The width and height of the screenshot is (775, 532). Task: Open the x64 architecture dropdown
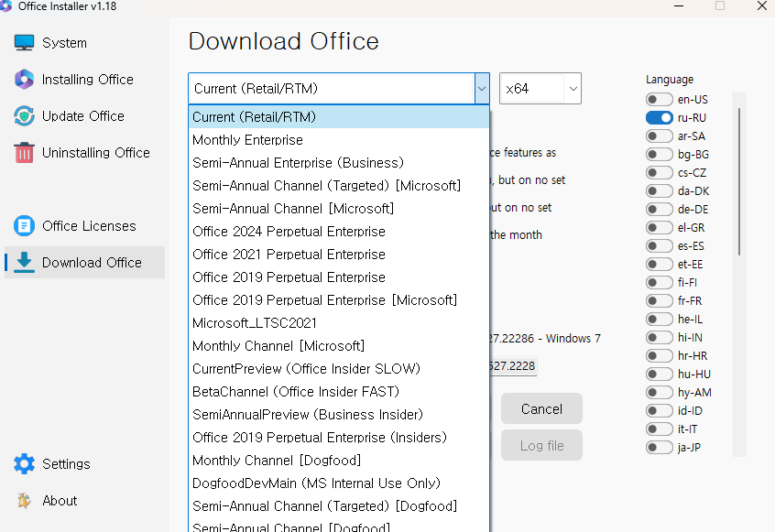coord(540,89)
